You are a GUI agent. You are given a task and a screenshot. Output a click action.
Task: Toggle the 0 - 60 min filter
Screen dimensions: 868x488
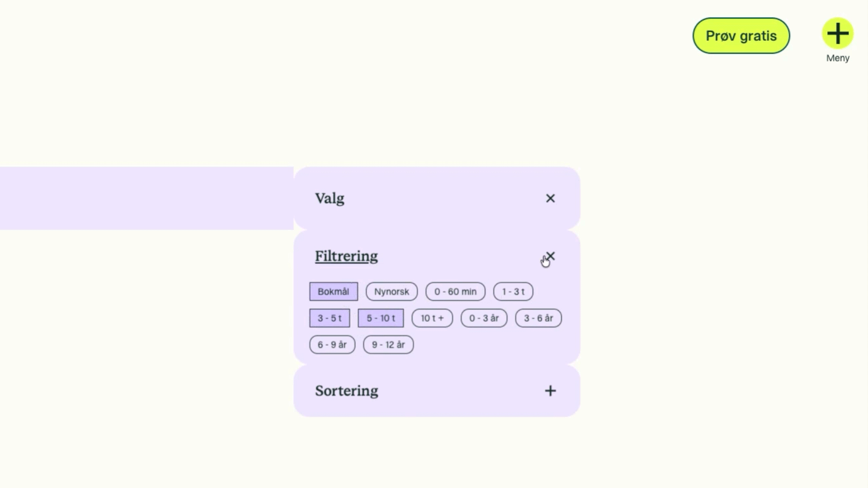(455, 292)
